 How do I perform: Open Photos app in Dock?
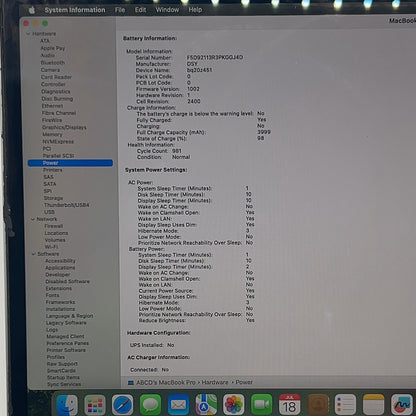point(234,404)
